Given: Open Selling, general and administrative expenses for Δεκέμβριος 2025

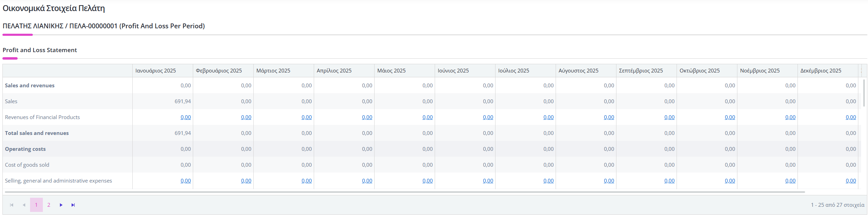Looking at the screenshot, I should 851,181.
